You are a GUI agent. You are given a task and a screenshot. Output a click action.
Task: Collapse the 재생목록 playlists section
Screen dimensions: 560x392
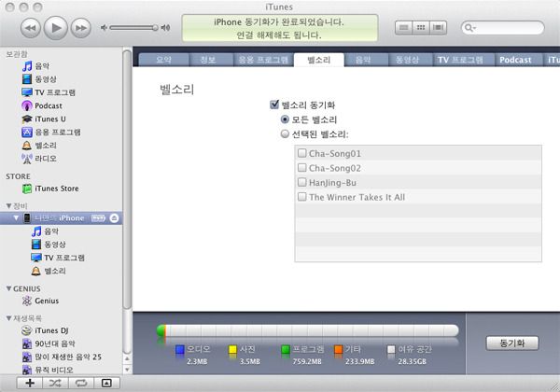pyautogui.click(x=9, y=317)
